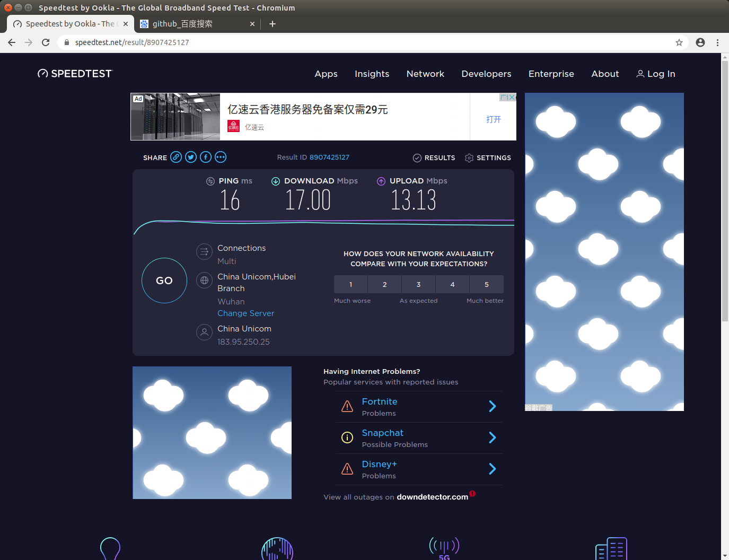Expand the Snapchat possible problems entry
Image resolution: width=729 pixels, height=560 pixels.
coord(492,437)
